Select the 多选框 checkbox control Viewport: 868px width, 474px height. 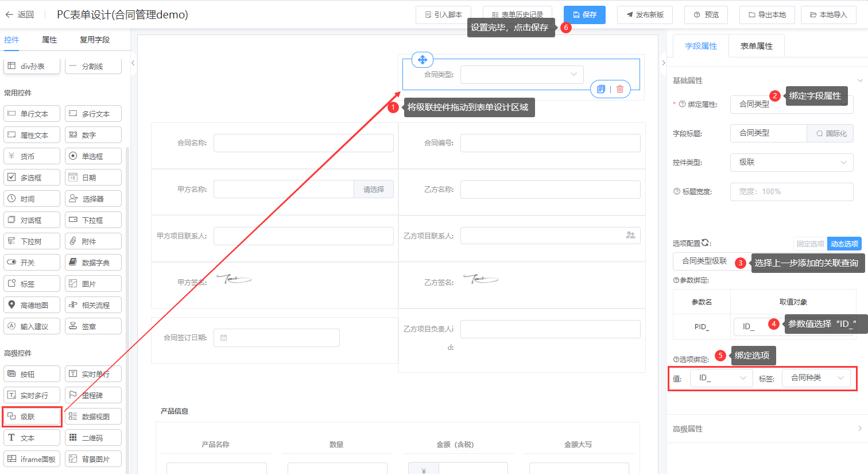(x=32, y=178)
